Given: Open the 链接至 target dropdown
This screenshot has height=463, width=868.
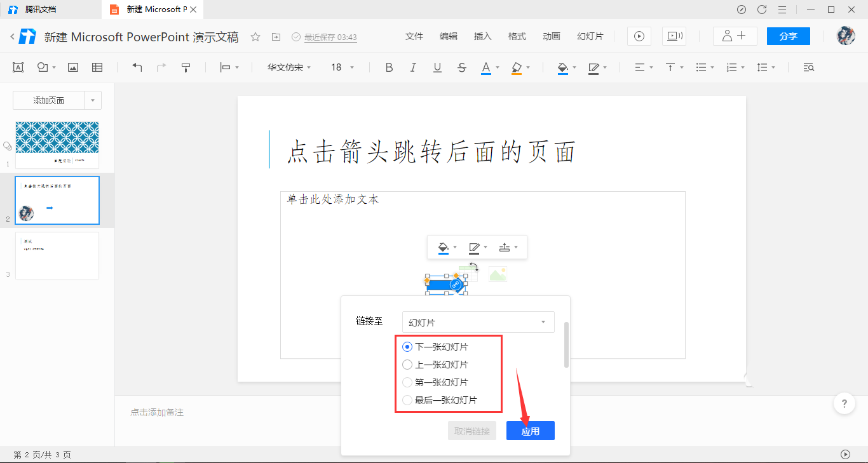Looking at the screenshot, I should click(x=477, y=322).
